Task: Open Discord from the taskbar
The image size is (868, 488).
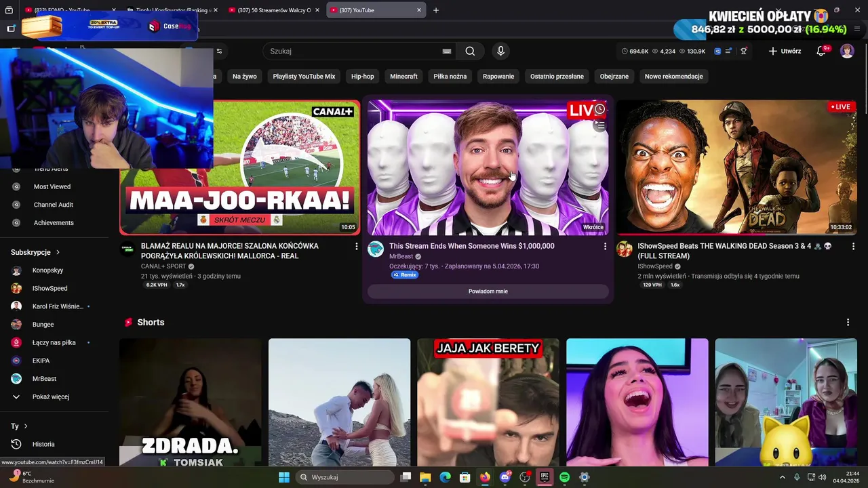Action: 505,477
